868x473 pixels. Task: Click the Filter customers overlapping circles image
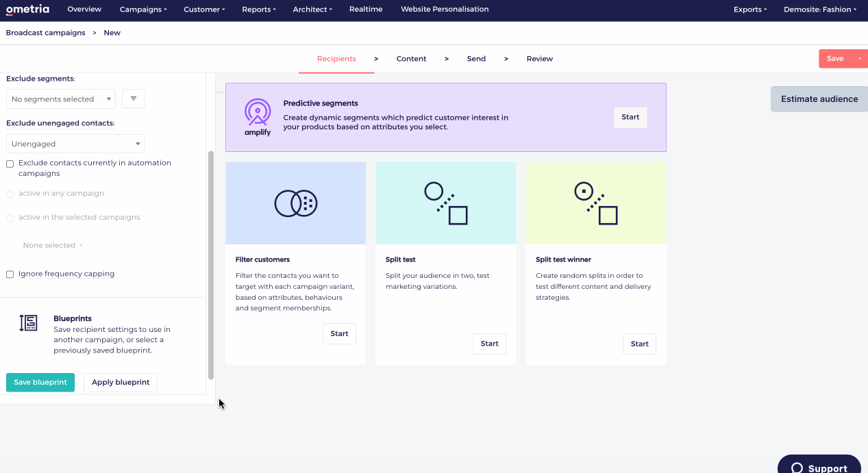tap(296, 203)
